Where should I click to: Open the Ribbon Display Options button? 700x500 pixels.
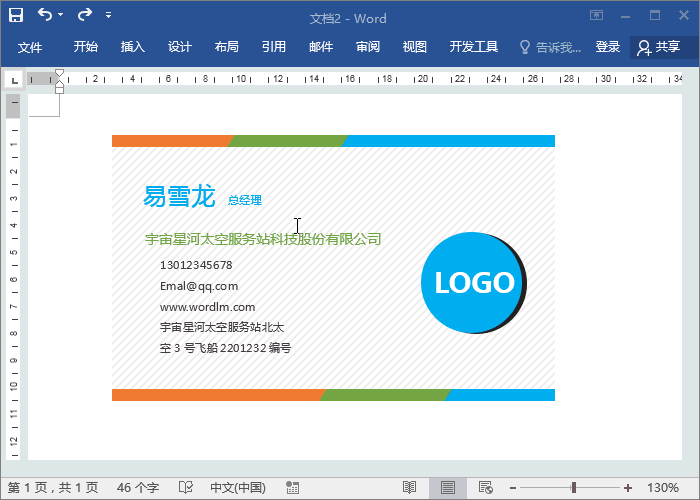click(596, 15)
